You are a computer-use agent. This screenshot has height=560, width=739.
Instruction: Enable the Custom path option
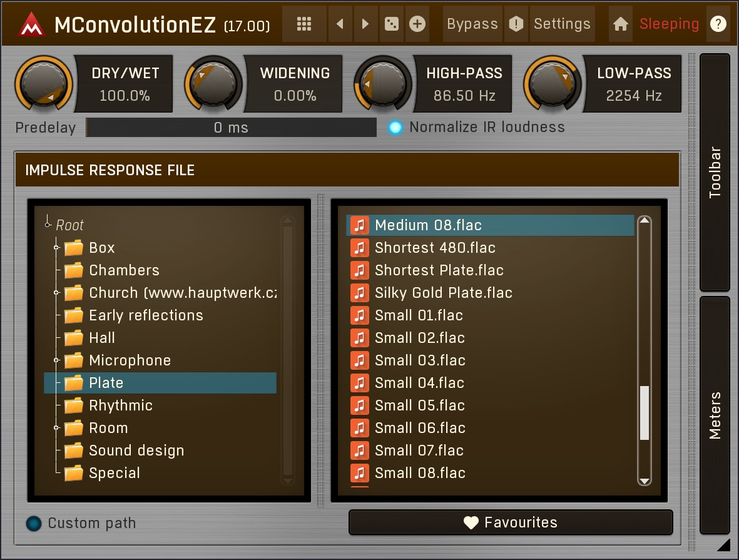(34, 524)
